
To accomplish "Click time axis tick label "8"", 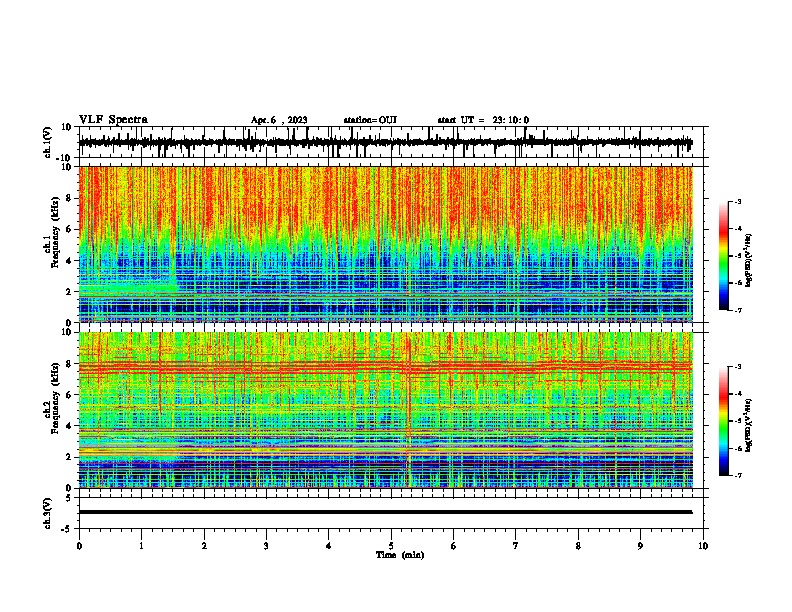I will pyautogui.click(x=578, y=546).
